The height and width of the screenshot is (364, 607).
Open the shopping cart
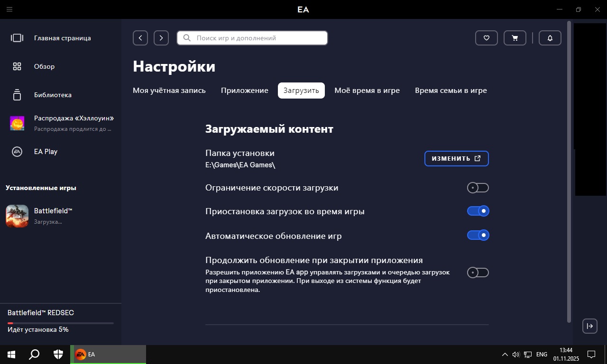click(x=515, y=38)
